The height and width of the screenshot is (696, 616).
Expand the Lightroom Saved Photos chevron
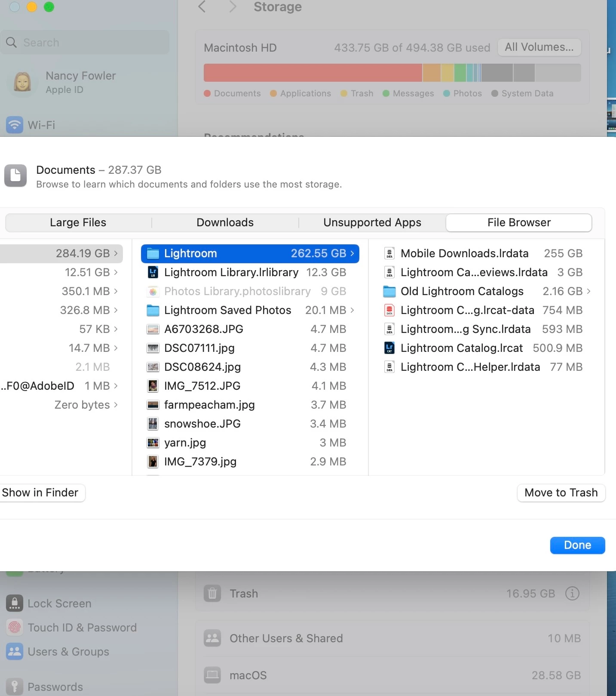tap(352, 310)
